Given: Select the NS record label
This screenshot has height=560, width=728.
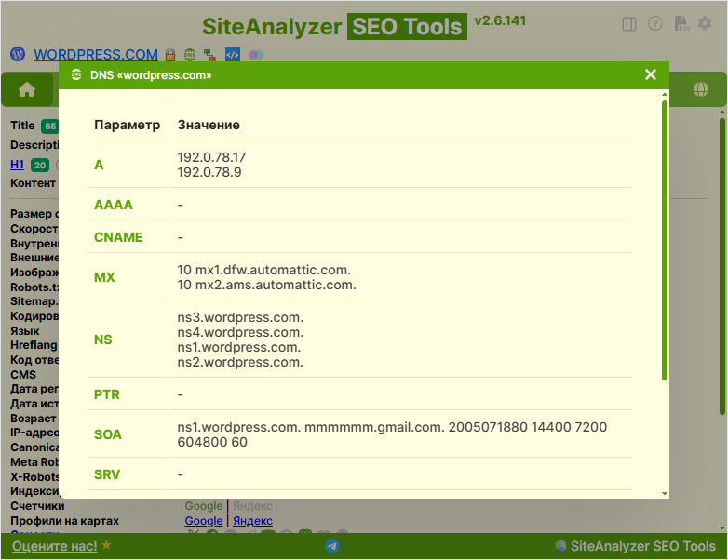Looking at the screenshot, I should (103, 340).
